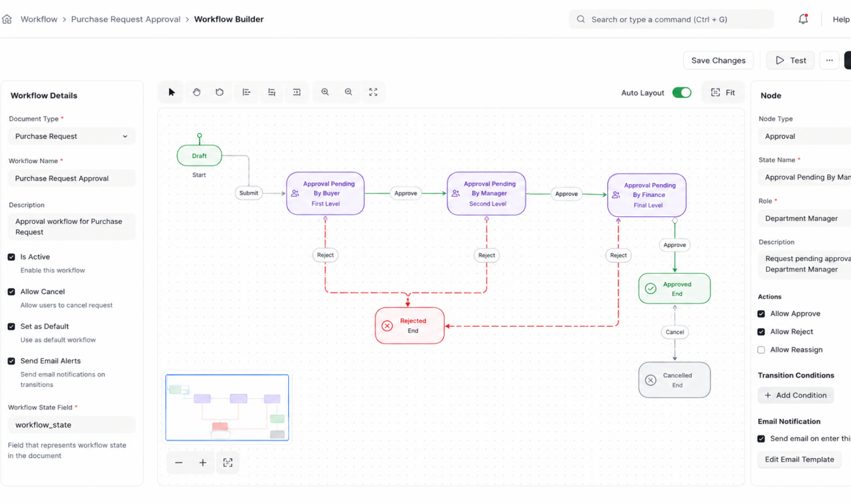This screenshot has width=851, height=504.
Task: Click the X icon on Cancelled node
Action: (651, 380)
